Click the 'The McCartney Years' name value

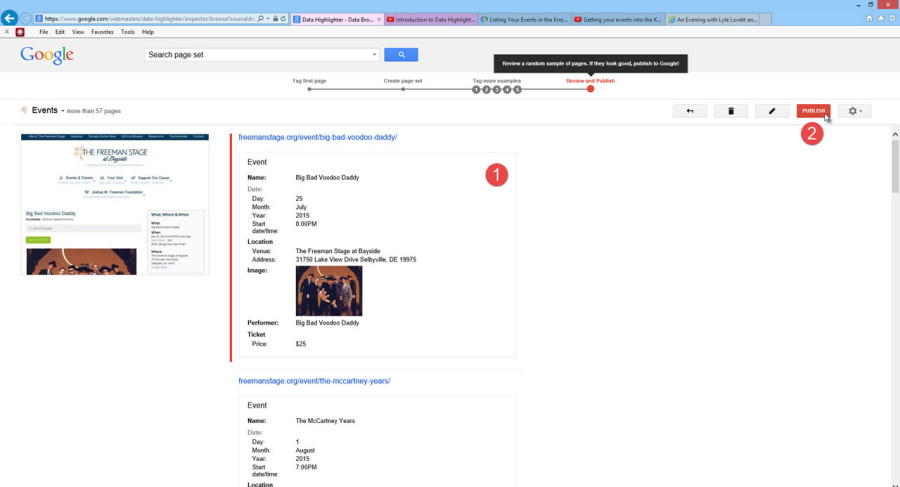point(325,421)
